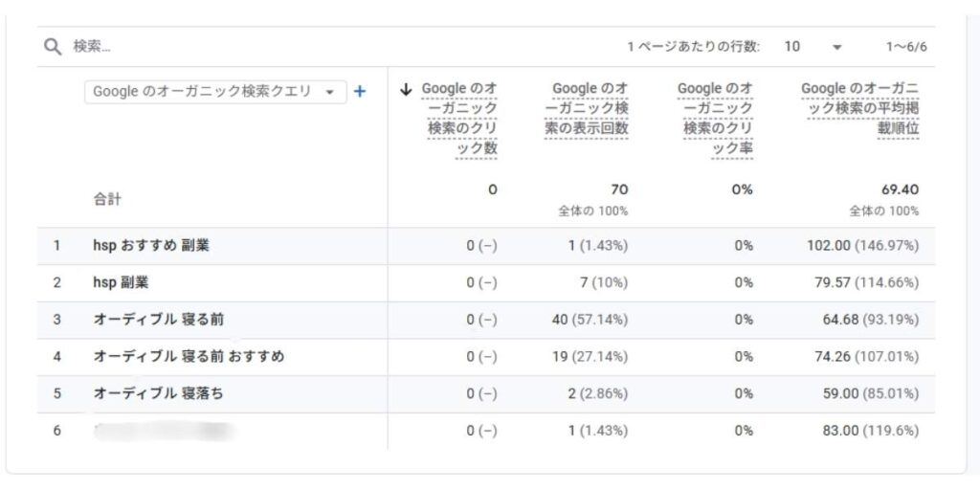This screenshot has height=490, width=980.
Task: Click the plus icon to add dimension
Action: (x=360, y=92)
